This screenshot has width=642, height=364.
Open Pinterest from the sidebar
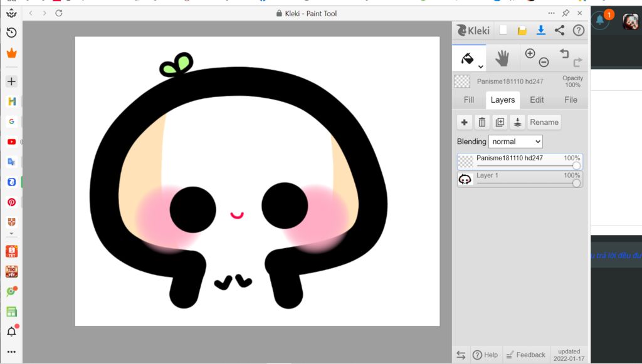(11, 202)
